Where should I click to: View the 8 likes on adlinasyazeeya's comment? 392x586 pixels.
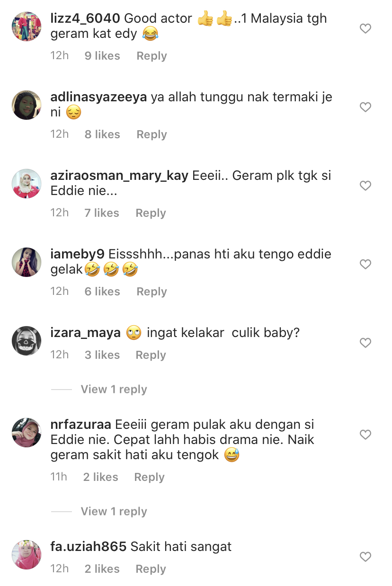[x=102, y=134]
